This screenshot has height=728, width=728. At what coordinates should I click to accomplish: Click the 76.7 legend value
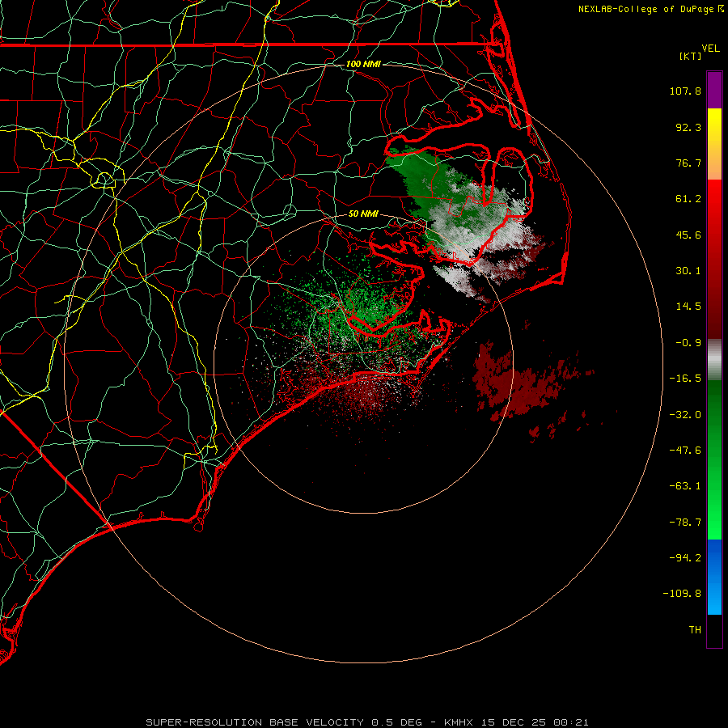click(x=688, y=163)
